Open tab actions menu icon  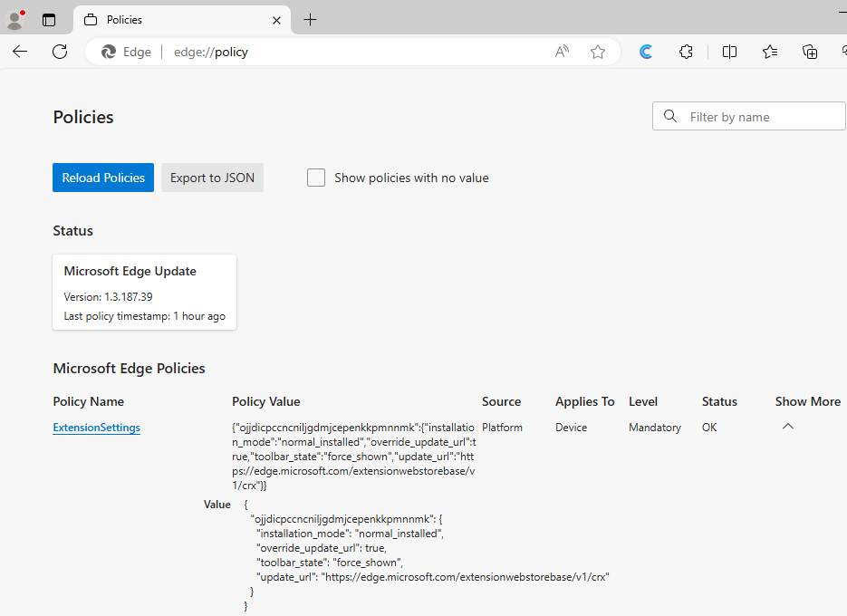tap(49, 20)
